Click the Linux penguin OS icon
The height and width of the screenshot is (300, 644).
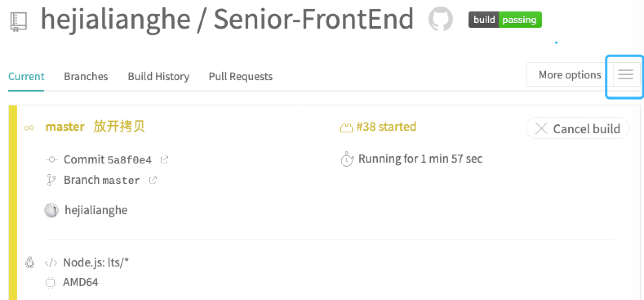pos(30,262)
